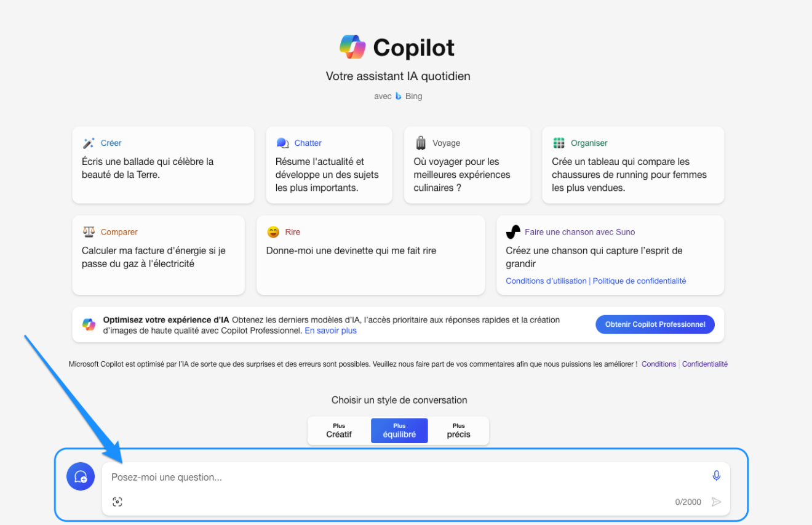Open visual search with the camera icon

click(x=117, y=501)
